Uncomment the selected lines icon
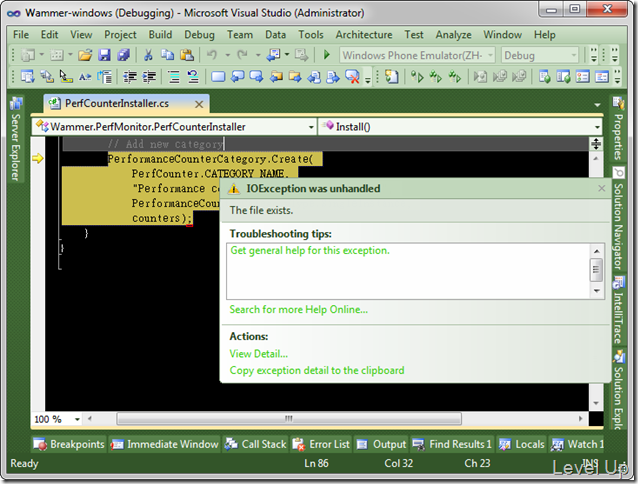 click(193, 76)
